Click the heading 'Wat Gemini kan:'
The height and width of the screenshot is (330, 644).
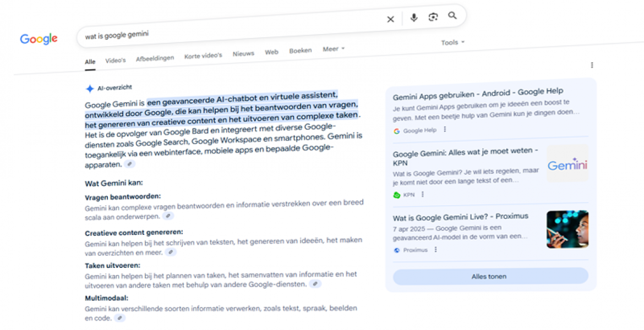[x=114, y=183]
